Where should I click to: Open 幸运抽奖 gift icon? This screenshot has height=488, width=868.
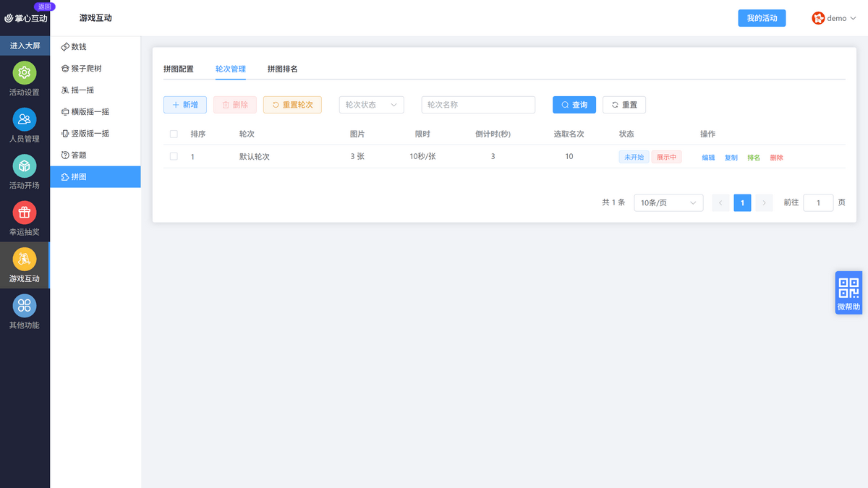[x=25, y=213]
